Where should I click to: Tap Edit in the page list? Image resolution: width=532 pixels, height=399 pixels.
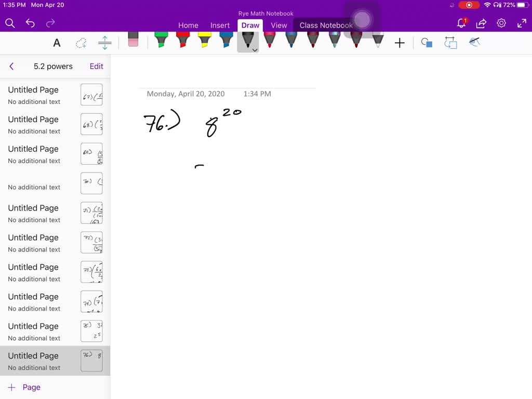click(x=96, y=66)
